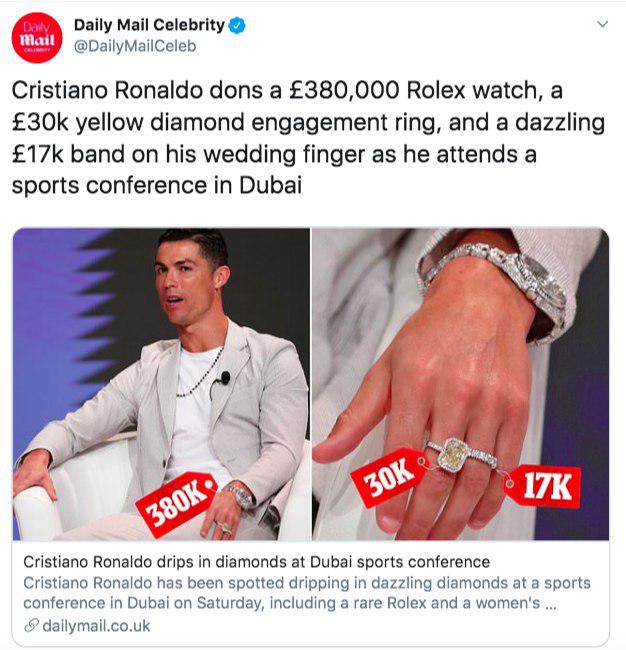Click the red 30K price tag
This screenshot has height=650, width=626.
[x=388, y=477]
